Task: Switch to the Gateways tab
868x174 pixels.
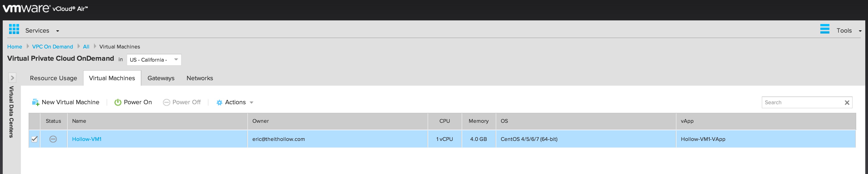Action: [x=161, y=78]
